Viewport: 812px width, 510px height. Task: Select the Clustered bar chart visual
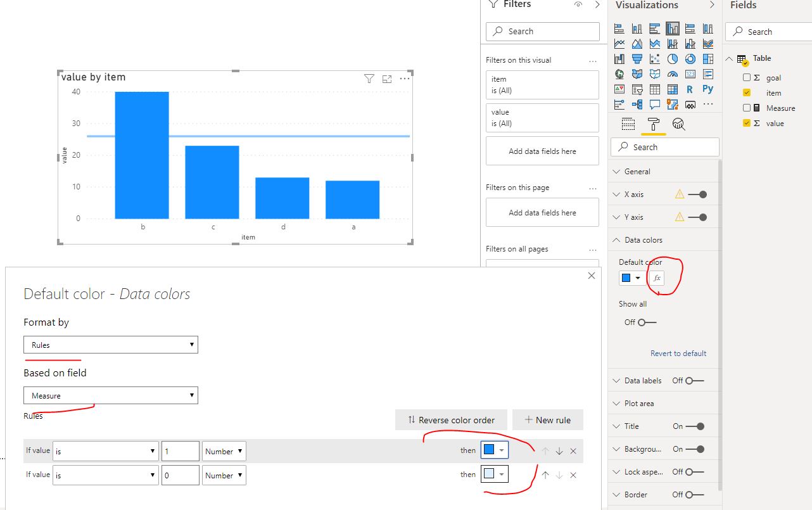click(x=655, y=29)
